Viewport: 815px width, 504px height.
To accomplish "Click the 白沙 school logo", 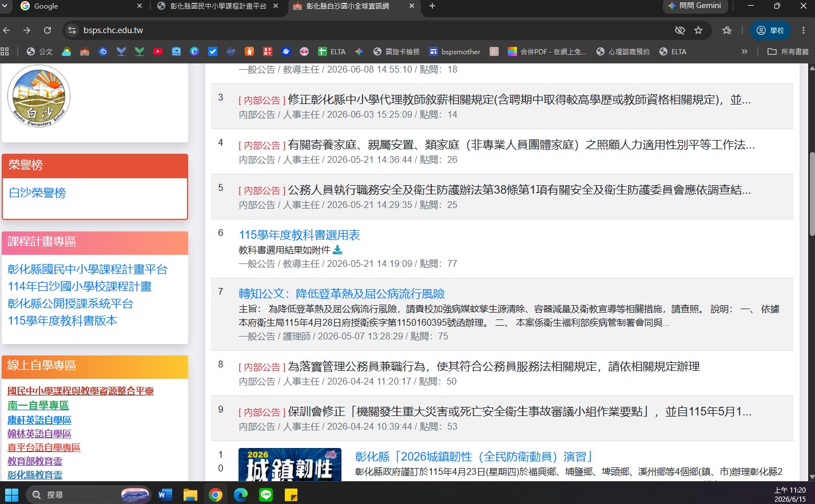I will (39, 96).
